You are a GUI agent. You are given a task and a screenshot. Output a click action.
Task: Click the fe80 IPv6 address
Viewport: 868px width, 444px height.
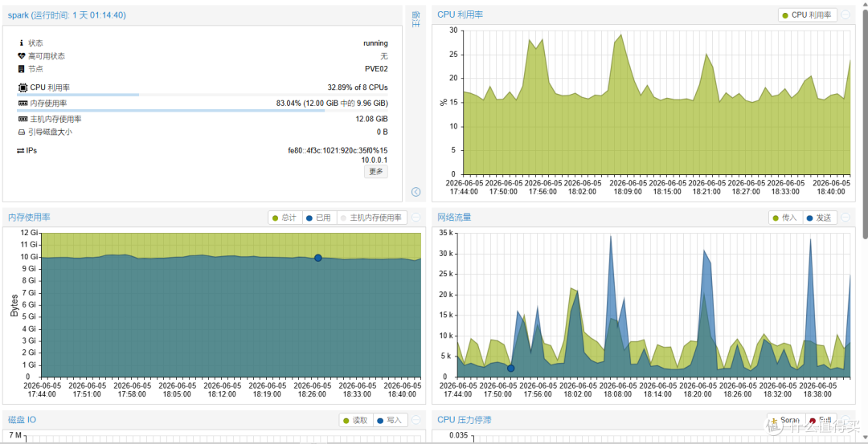pos(338,150)
